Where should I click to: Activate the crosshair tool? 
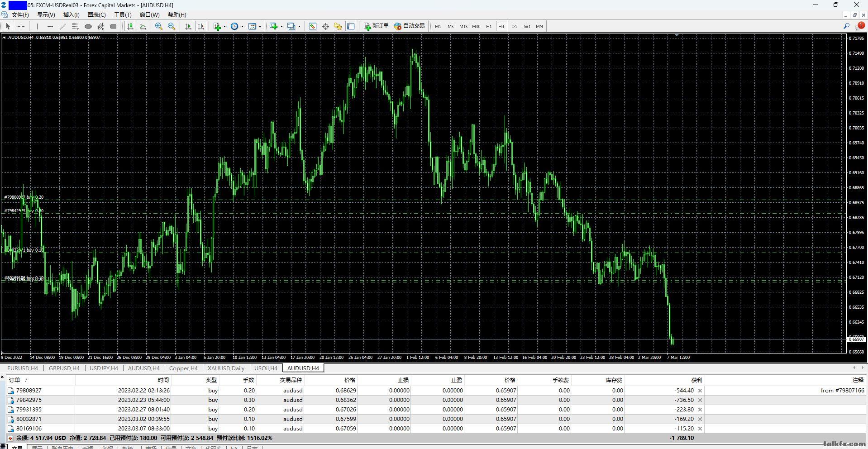[x=21, y=26]
